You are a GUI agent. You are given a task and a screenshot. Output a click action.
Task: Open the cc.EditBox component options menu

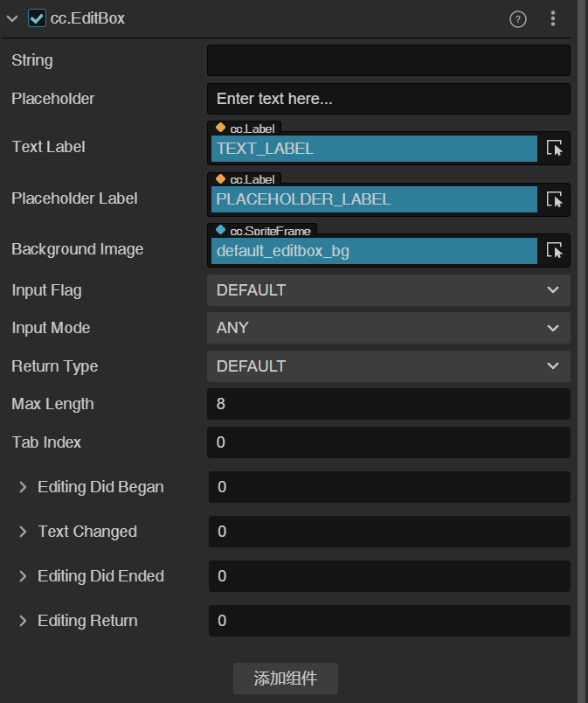coord(553,18)
